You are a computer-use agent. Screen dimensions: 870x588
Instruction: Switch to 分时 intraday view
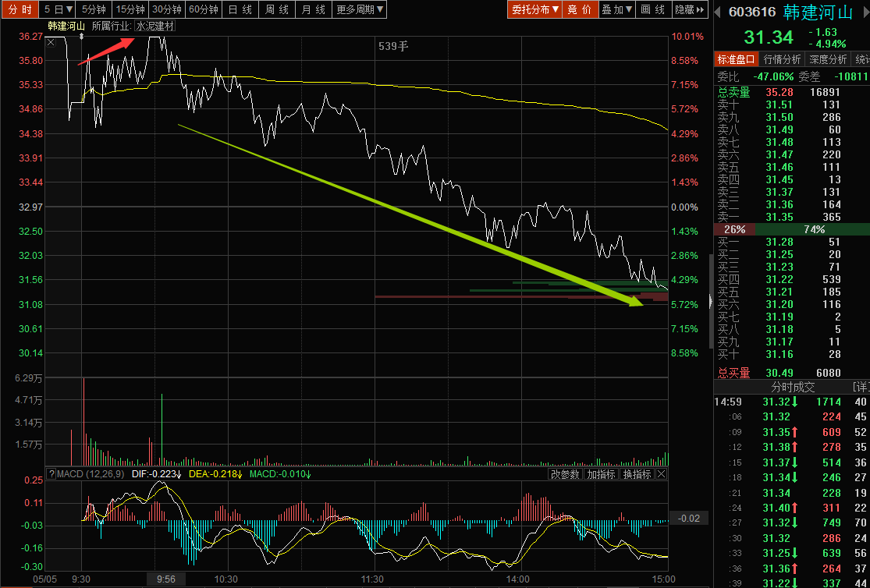(20, 9)
